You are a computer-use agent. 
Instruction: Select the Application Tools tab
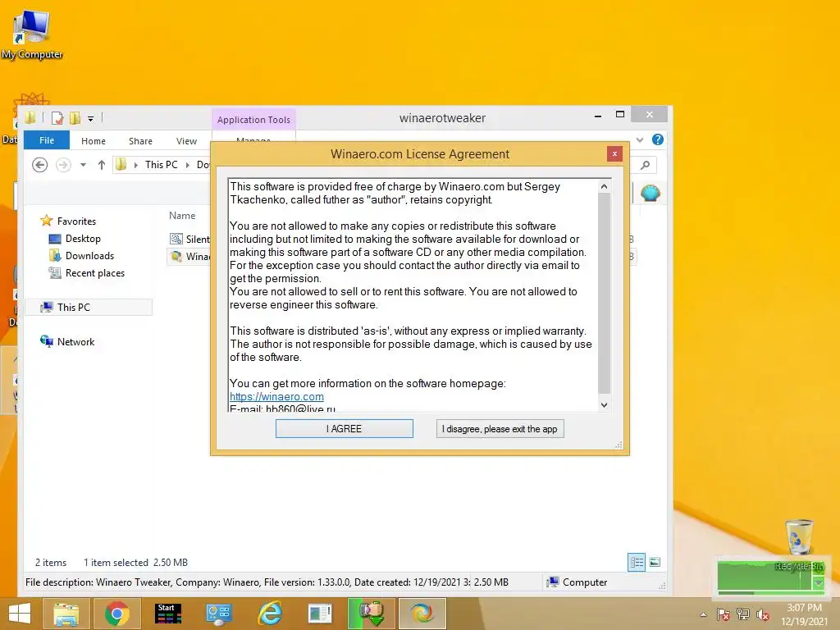coord(253,120)
